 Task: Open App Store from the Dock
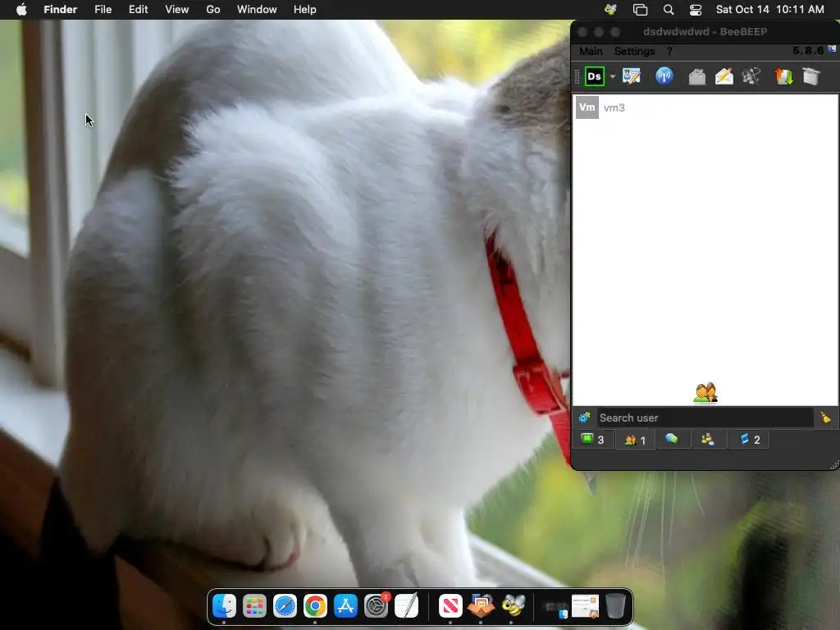[x=345, y=606]
